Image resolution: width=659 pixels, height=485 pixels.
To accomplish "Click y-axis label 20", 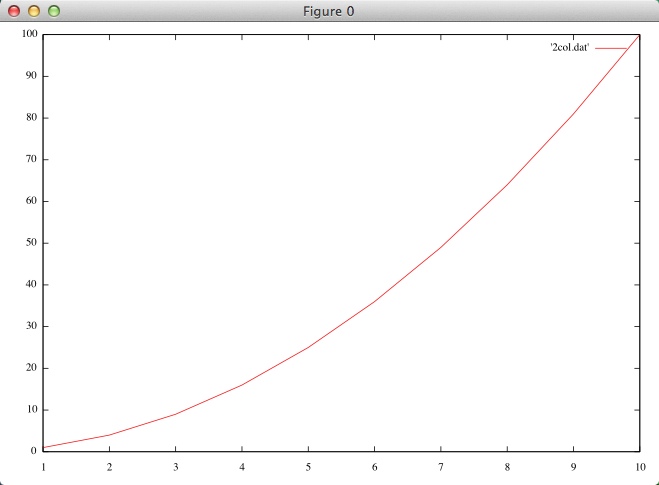I will point(32,367).
